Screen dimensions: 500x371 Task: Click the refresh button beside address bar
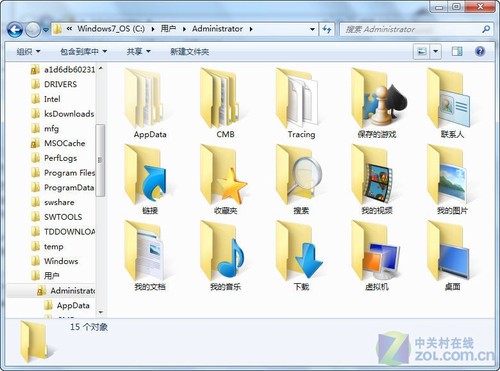click(x=327, y=29)
